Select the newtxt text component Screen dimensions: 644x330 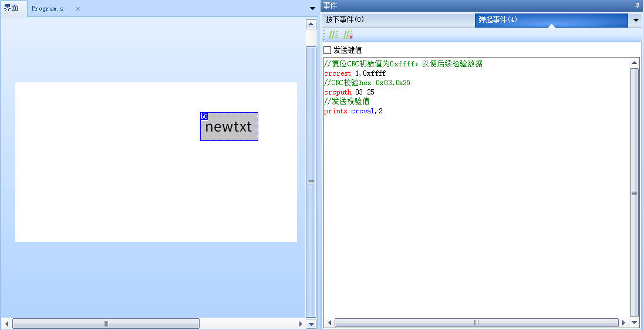(x=229, y=128)
